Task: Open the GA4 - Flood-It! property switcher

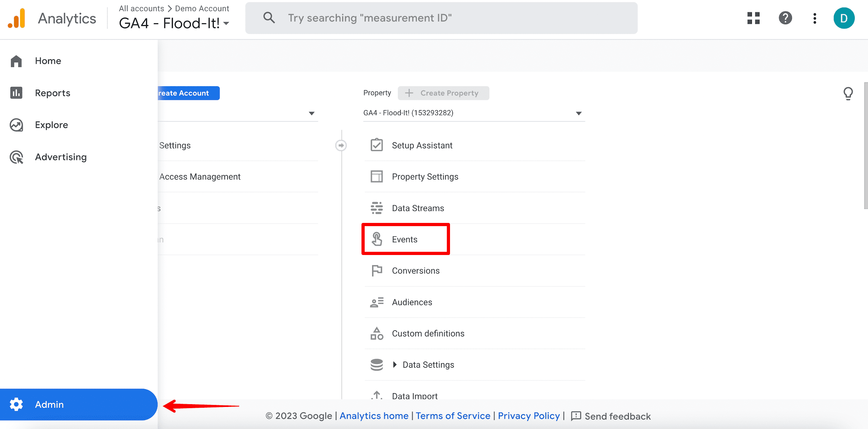Action: 174,23
